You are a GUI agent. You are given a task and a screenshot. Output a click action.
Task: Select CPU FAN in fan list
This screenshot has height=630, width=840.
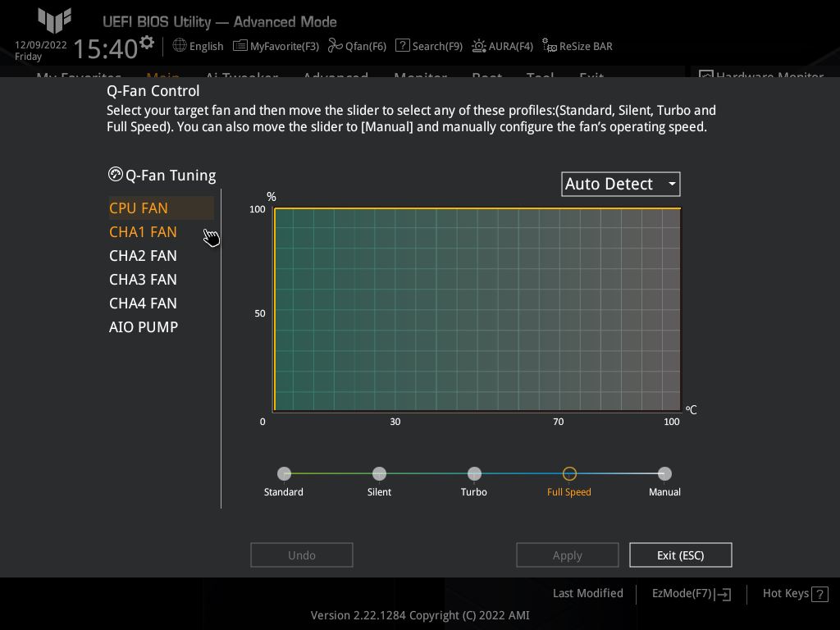click(162, 208)
